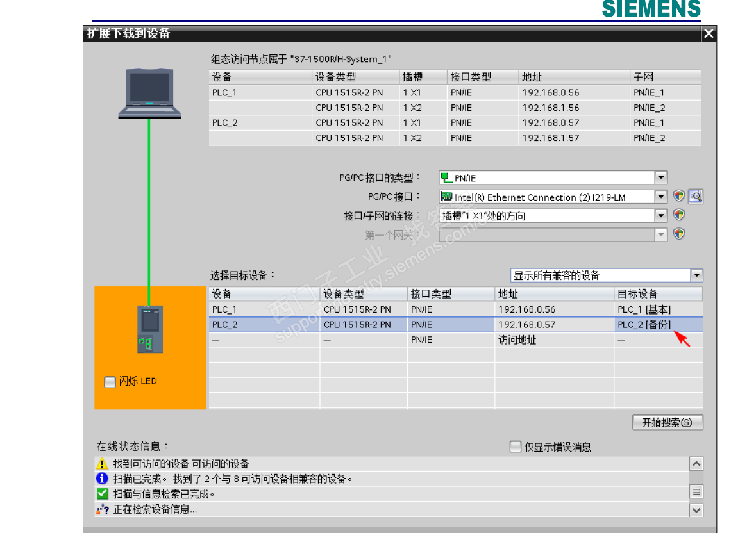Click the search-network icon next to PG/PC 接口
Viewport: 756px width, 533px height.
pyautogui.click(x=696, y=196)
